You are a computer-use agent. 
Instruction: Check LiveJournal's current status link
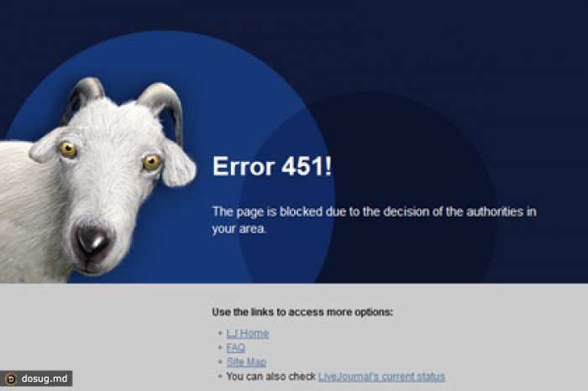point(381,377)
